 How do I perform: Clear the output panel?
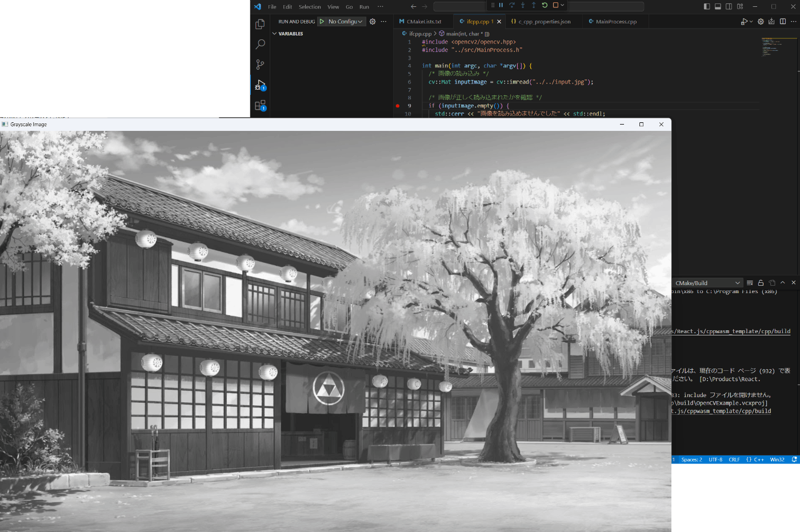[750, 283]
